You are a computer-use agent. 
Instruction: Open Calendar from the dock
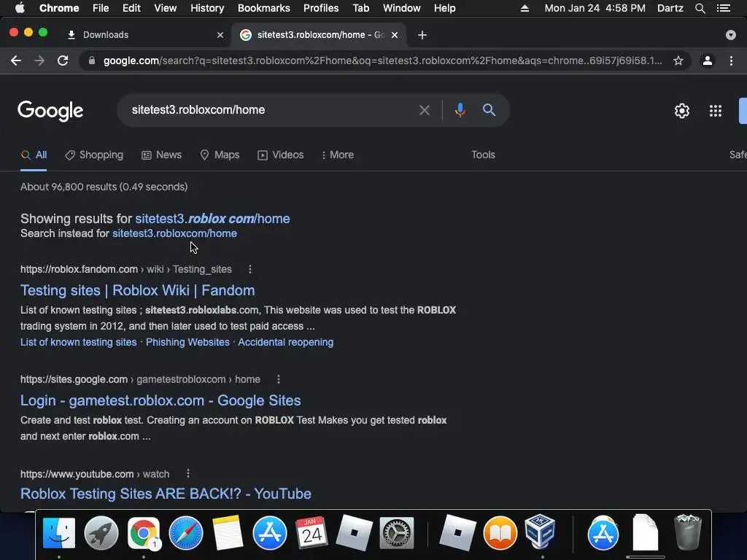311,533
